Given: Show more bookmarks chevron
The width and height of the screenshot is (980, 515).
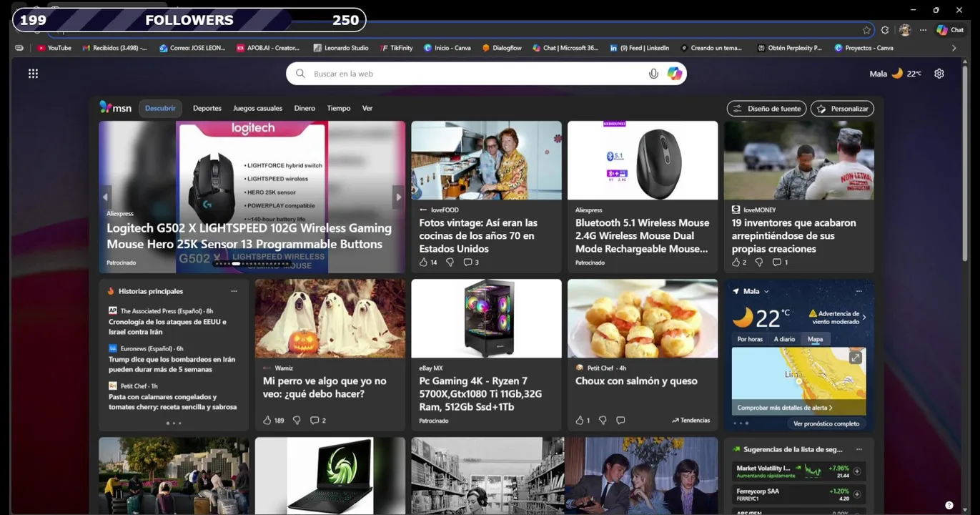Looking at the screenshot, I should tap(954, 48).
